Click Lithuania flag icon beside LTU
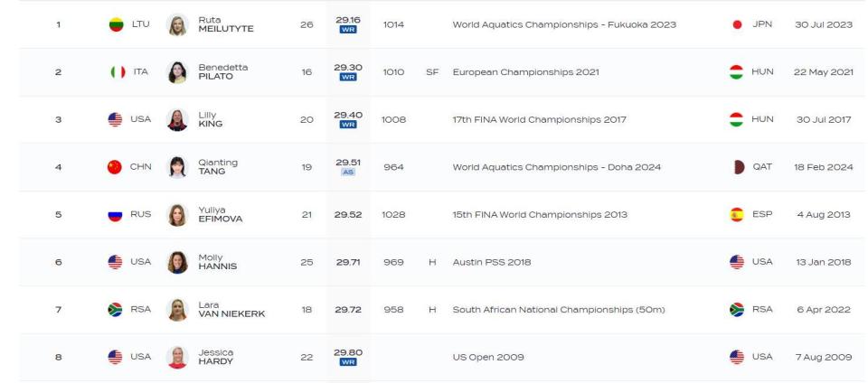The height and width of the screenshot is (383, 868). pyautogui.click(x=116, y=24)
